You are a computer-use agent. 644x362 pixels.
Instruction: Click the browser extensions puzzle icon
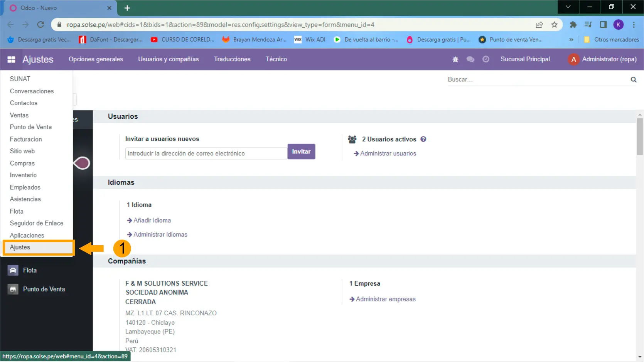573,25
